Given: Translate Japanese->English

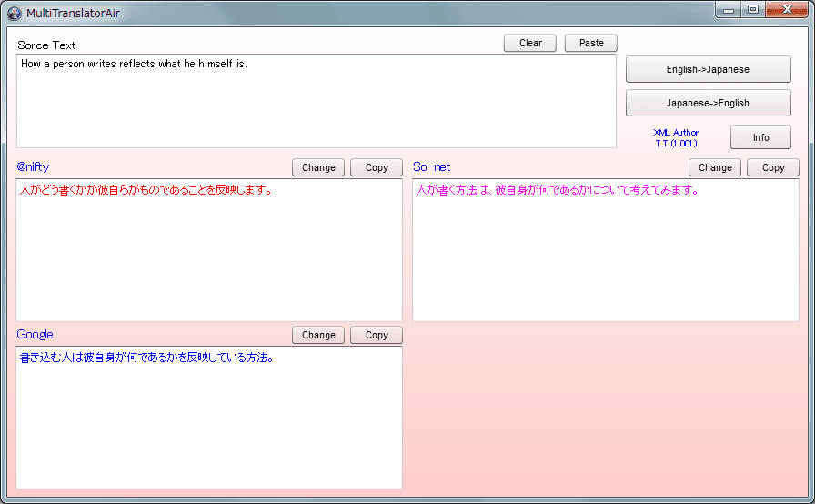Looking at the screenshot, I should [708, 103].
